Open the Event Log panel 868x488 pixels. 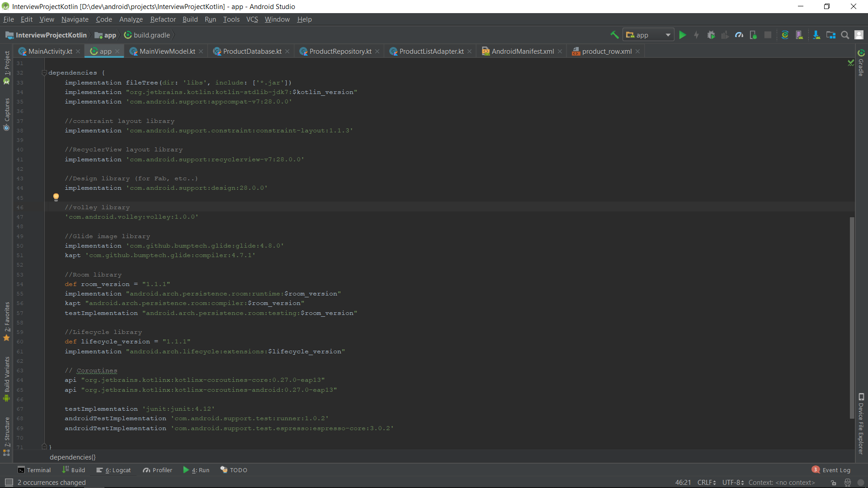click(x=831, y=470)
